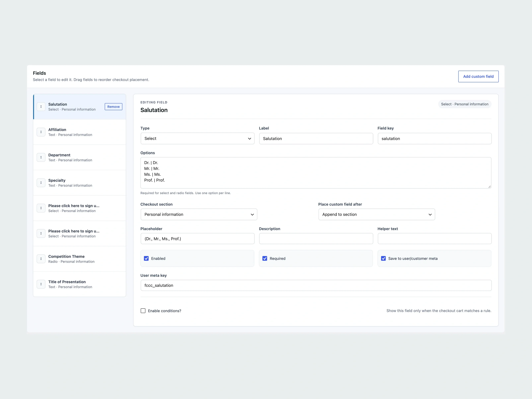The height and width of the screenshot is (399, 532).
Task: Click drag handle icon for Department field
Action: coord(41,157)
